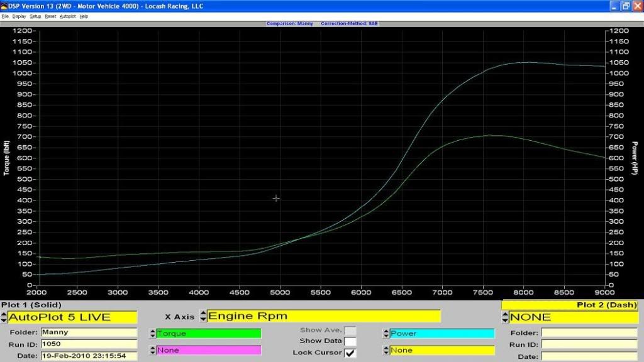Click the Plot 2 Run ID field
Screen dimensions: 644x362
pos(589,344)
